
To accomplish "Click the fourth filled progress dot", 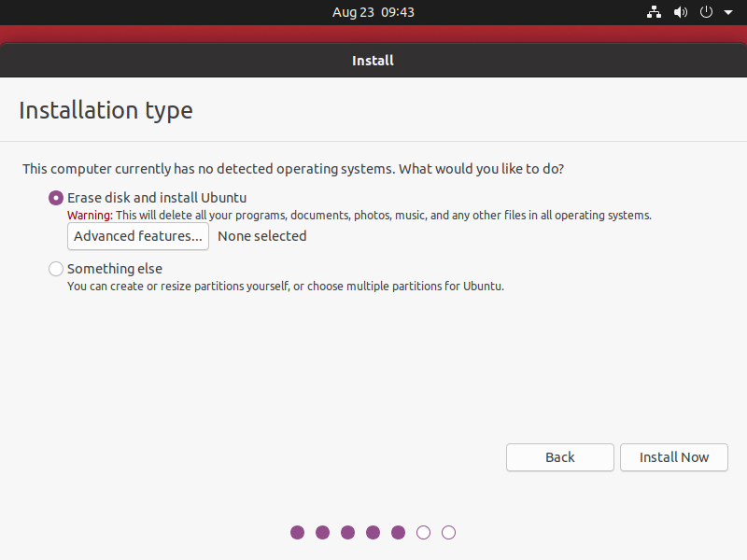I will [373, 532].
